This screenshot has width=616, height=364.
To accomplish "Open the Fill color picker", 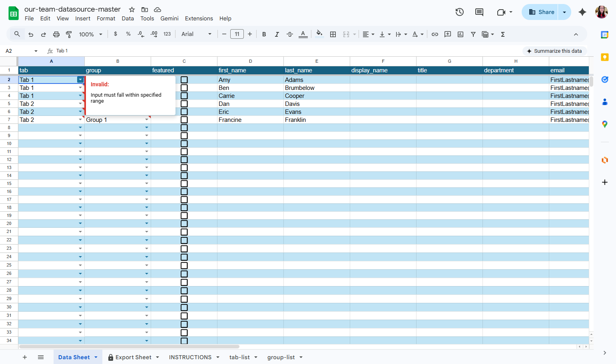I will [319, 34].
